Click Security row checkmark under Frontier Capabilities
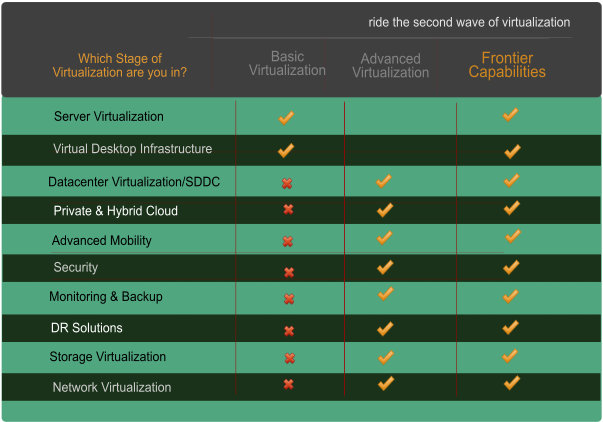The height and width of the screenshot is (422, 603). point(511,267)
